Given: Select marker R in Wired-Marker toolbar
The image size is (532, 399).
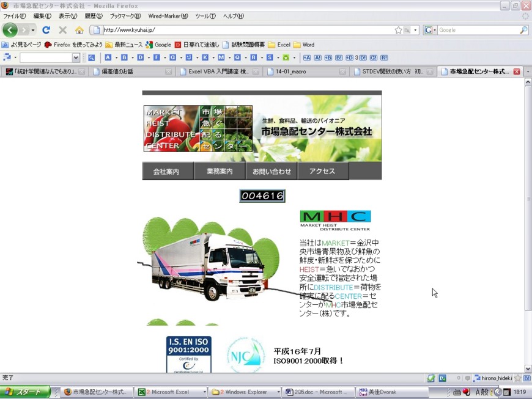Looking at the screenshot, I should point(253,57).
